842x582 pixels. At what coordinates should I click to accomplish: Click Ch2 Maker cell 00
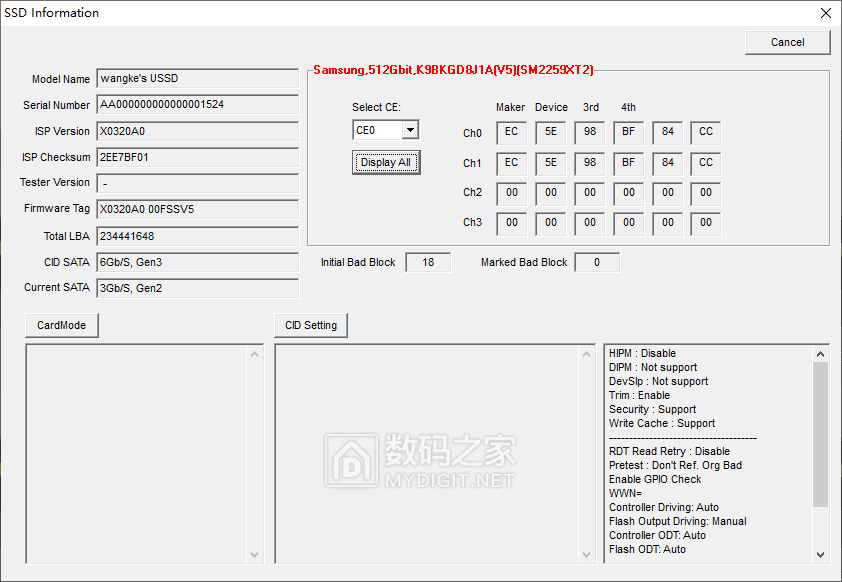pyautogui.click(x=512, y=193)
